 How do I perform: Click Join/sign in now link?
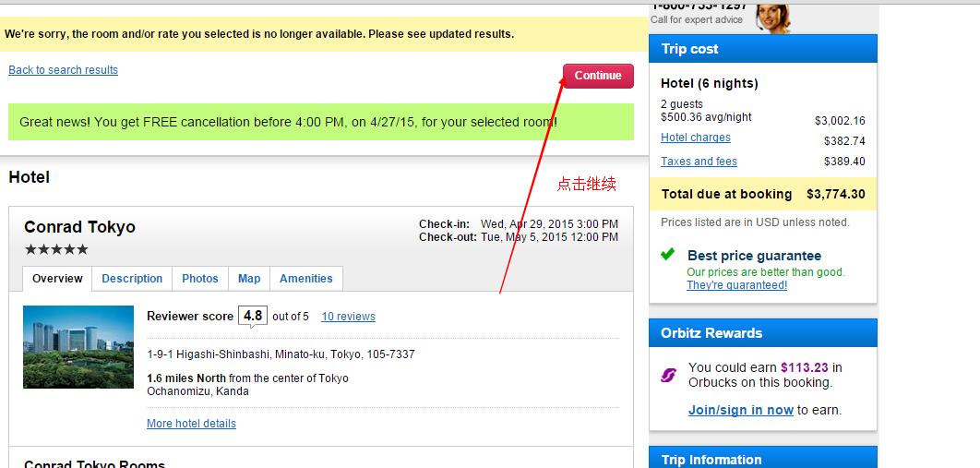pos(740,410)
